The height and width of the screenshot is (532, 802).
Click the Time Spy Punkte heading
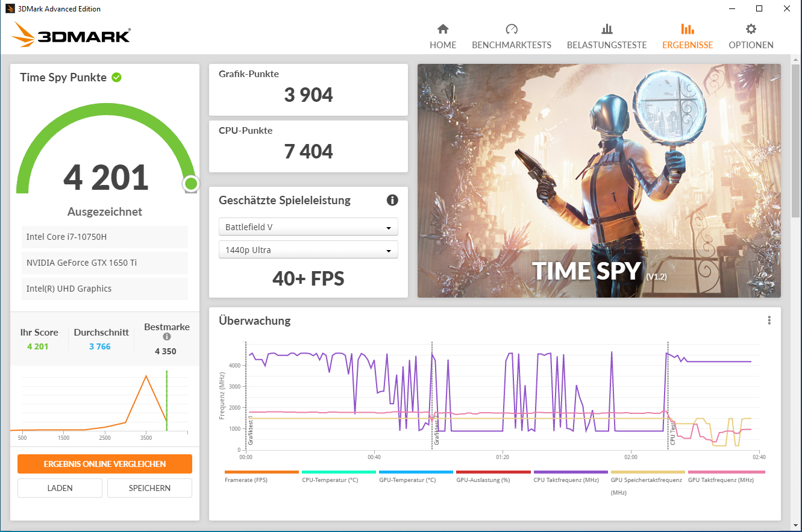pyautogui.click(x=63, y=77)
